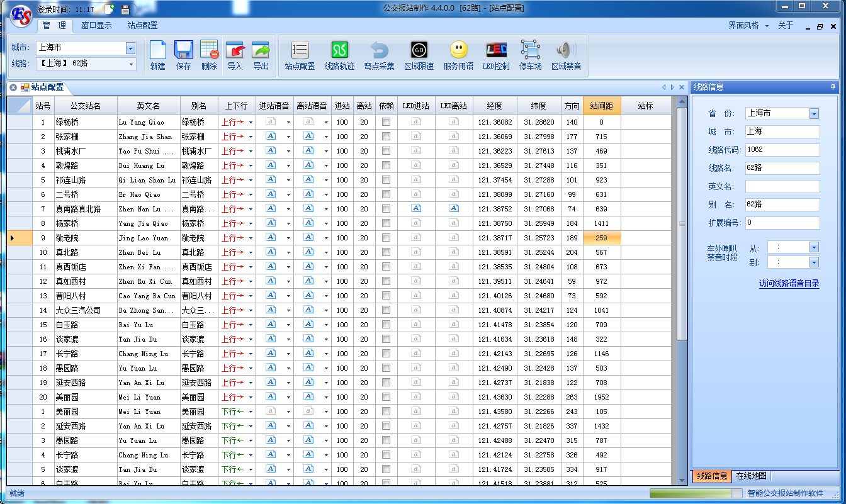The image size is (846, 504).
Task: Click the 方向 column header
Action: tap(572, 106)
